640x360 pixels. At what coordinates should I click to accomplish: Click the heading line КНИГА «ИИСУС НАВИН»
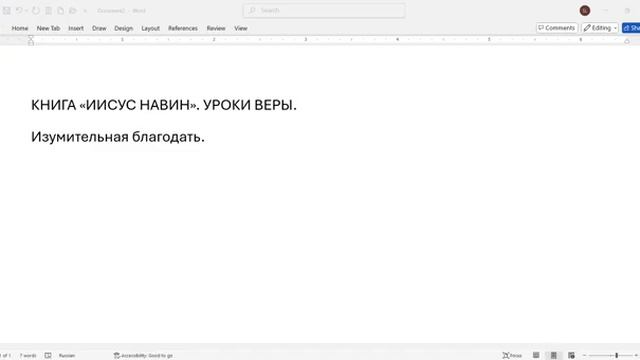[x=164, y=105]
